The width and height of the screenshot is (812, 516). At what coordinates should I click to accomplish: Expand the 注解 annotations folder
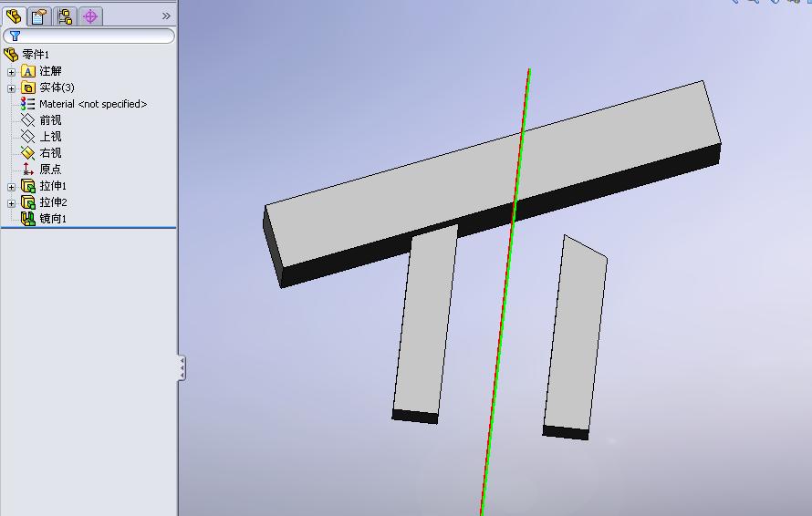click(11, 72)
